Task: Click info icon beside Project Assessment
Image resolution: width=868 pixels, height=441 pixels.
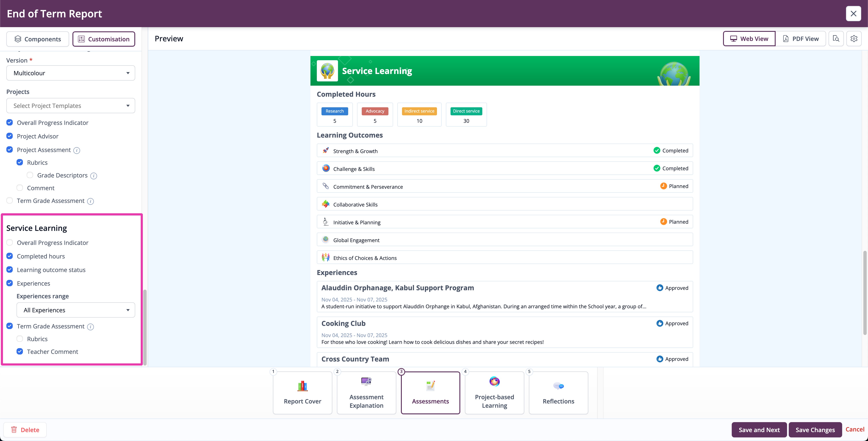Action: pyautogui.click(x=77, y=150)
